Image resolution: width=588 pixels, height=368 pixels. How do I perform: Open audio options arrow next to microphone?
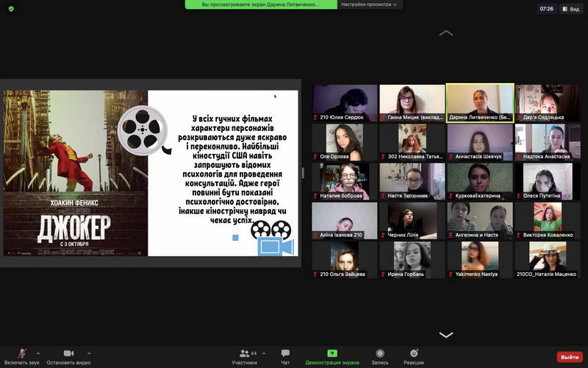[x=38, y=353]
